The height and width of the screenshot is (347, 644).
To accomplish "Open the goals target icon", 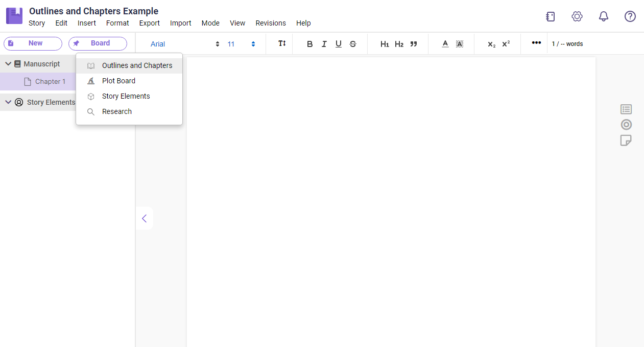I will [x=626, y=125].
